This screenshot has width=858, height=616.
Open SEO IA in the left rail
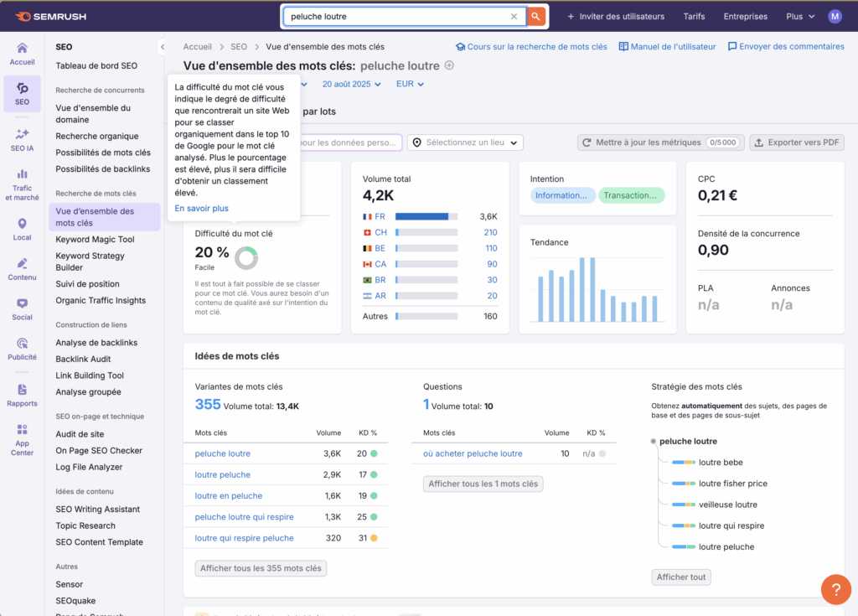(22, 140)
